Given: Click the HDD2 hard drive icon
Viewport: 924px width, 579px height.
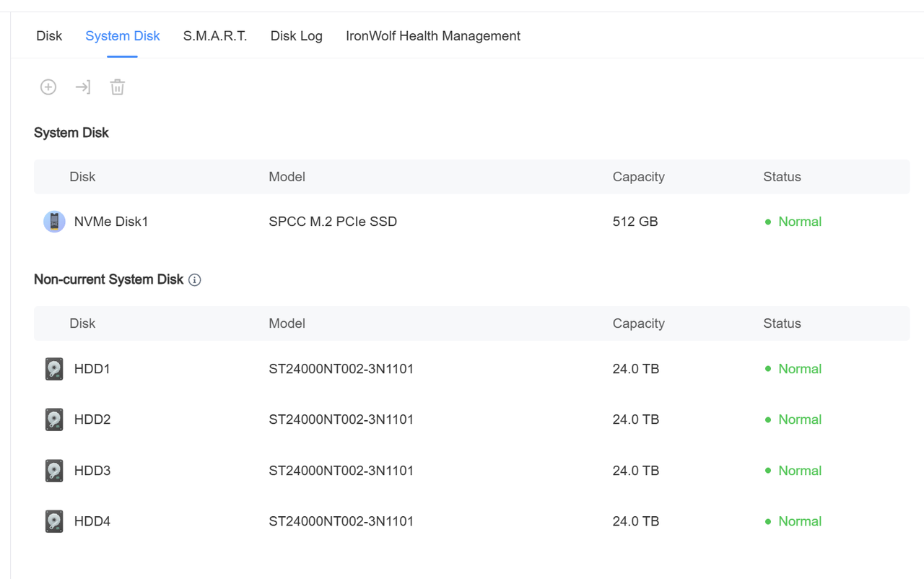Looking at the screenshot, I should 54,419.
